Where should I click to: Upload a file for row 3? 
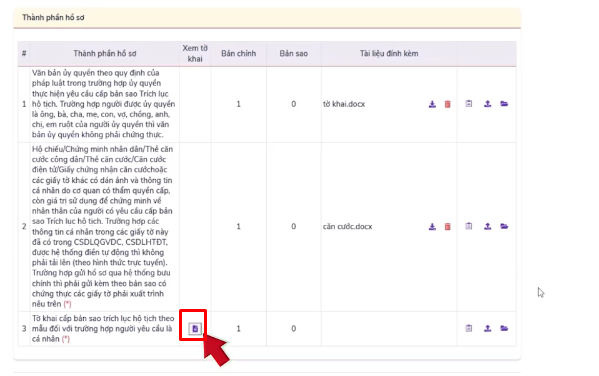pos(487,328)
